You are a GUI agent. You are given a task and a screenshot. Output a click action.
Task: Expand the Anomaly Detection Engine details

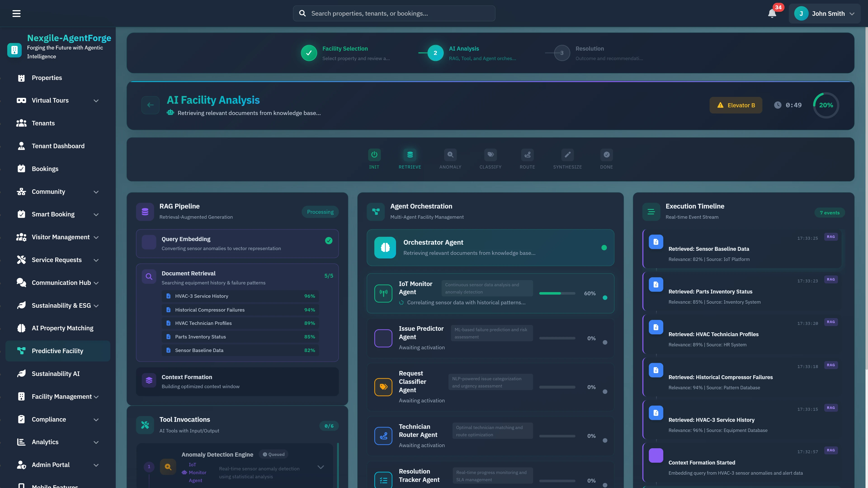click(321, 467)
